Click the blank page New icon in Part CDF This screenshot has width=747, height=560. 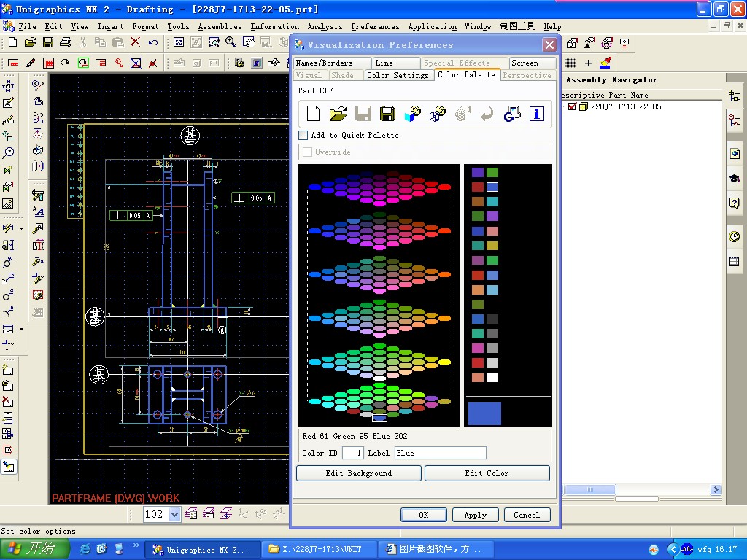click(313, 113)
